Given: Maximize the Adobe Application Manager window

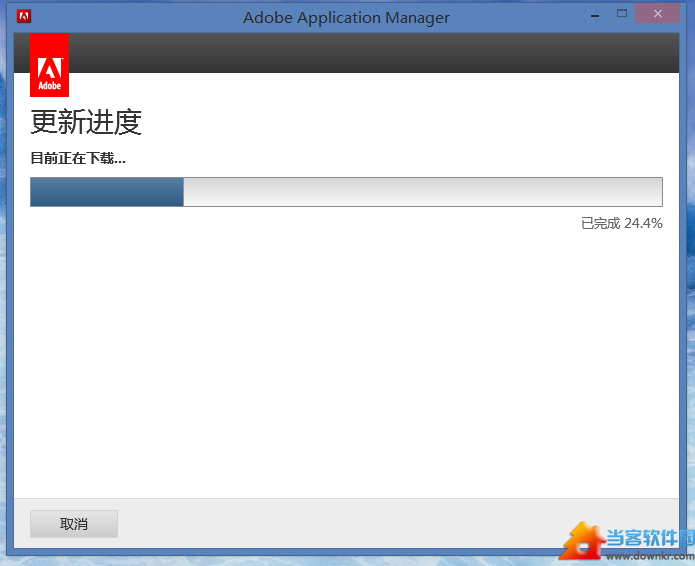Looking at the screenshot, I should tap(622, 14).
